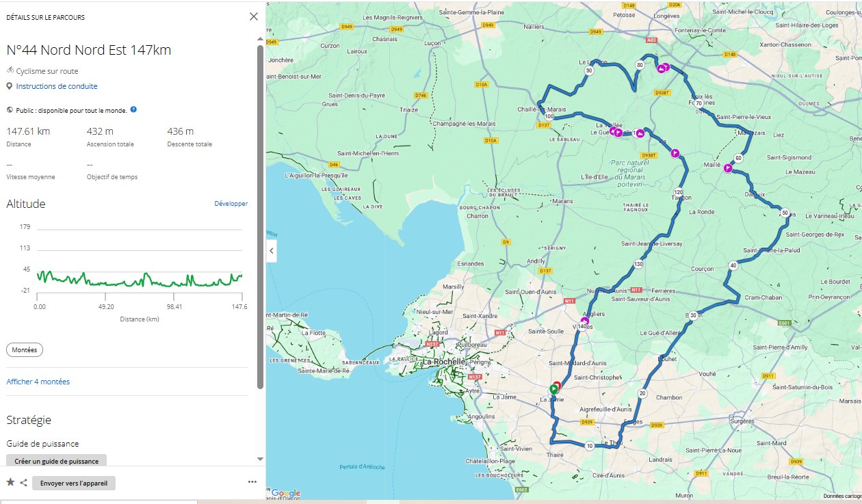
Task: Click the purple climb marker near Anglers
Action: [x=584, y=320]
